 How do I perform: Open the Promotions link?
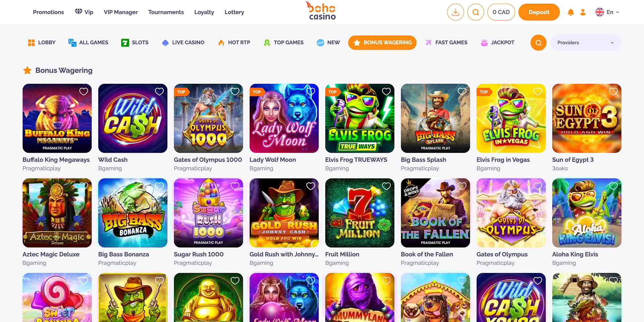tap(48, 12)
